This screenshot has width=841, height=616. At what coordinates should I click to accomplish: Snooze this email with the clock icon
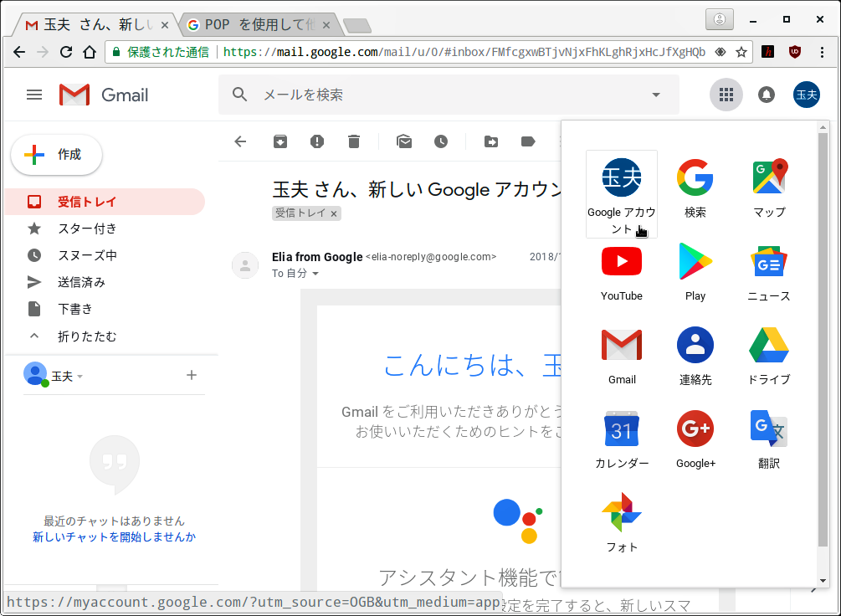(x=441, y=141)
